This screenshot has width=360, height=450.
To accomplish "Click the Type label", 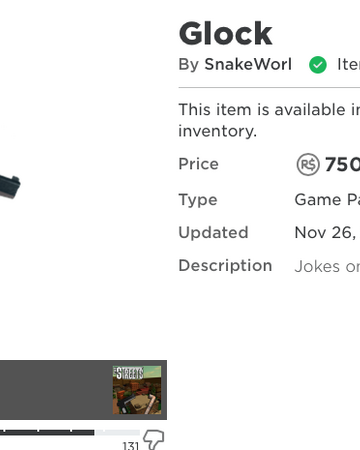I will [198, 200].
